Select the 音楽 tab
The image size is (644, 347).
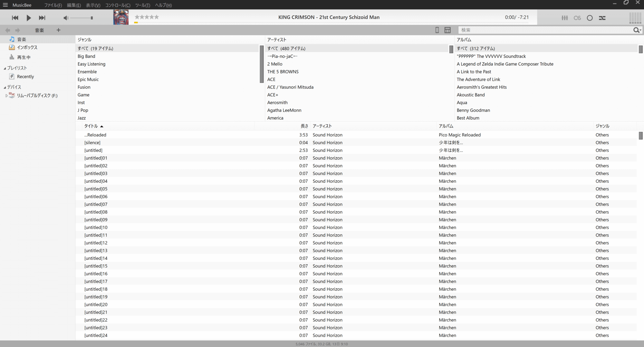click(39, 30)
